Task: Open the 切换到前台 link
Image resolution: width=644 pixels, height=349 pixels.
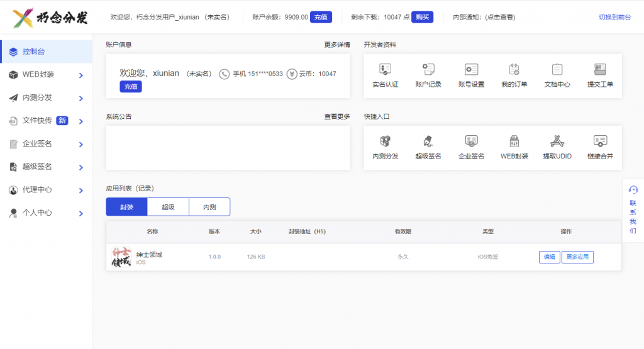Action: (x=614, y=17)
